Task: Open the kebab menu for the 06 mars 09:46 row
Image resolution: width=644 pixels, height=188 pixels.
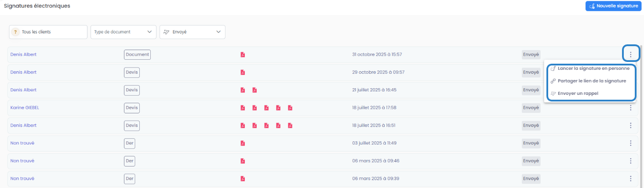Action: [x=630, y=161]
